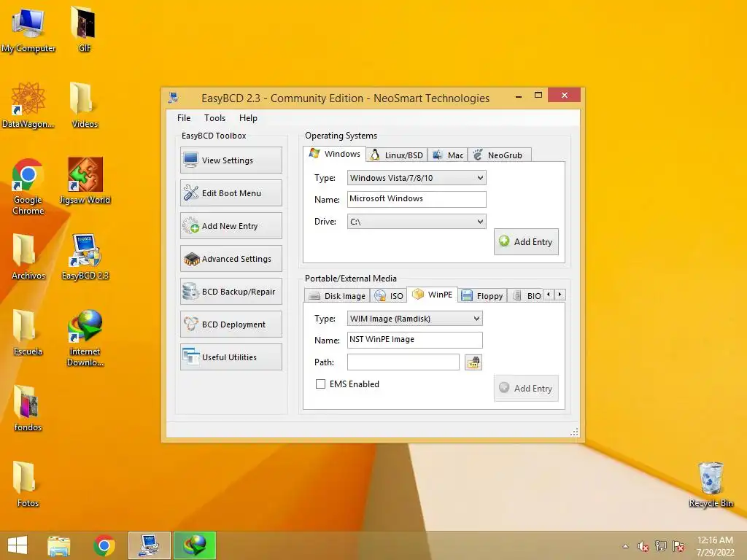The image size is (747, 560).
Task: Expand WIM Image (Ramdisk) type dropdown
Action: click(415, 319)
